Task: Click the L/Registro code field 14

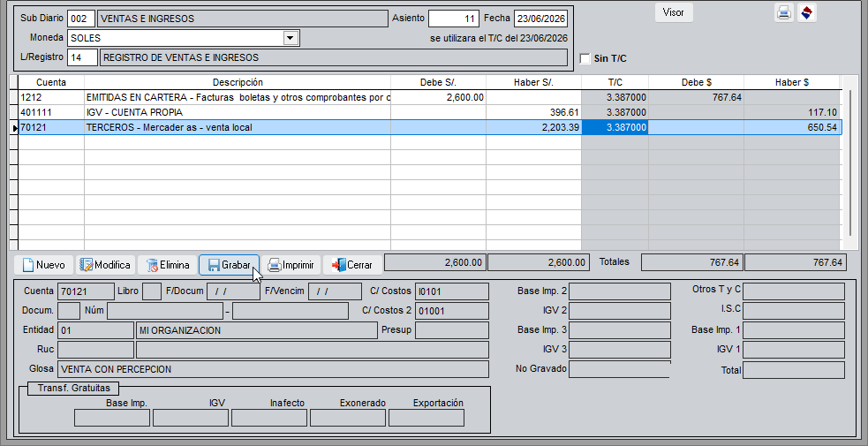Action: (82, 57)
